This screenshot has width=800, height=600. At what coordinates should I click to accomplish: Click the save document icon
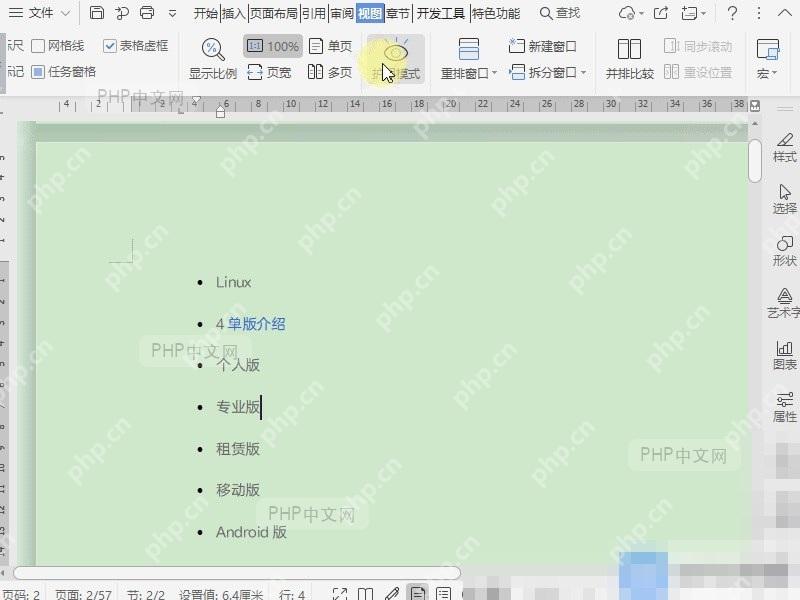click(x=96, y=13)
